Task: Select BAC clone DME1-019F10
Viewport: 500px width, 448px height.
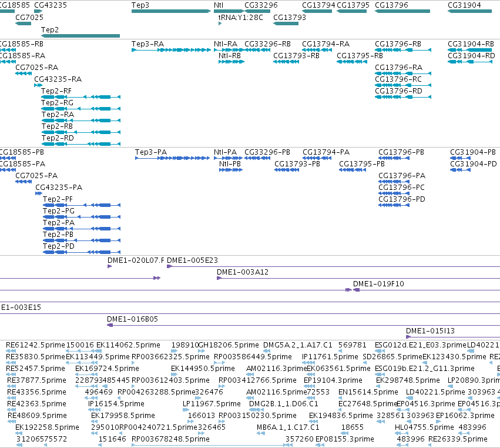Action: pos(378,284)
